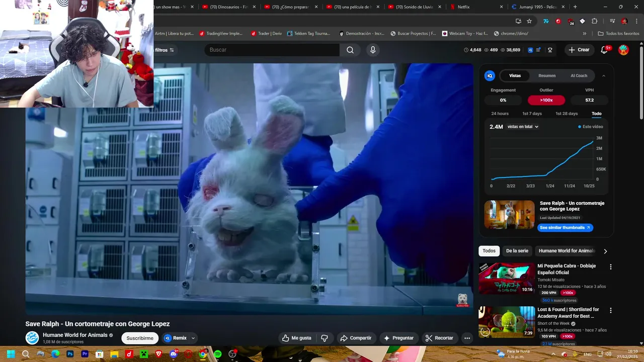This screenshot has height=362, width=644.
Task: Open the red circle recorder extension icon
Action: tap(558, 21)
